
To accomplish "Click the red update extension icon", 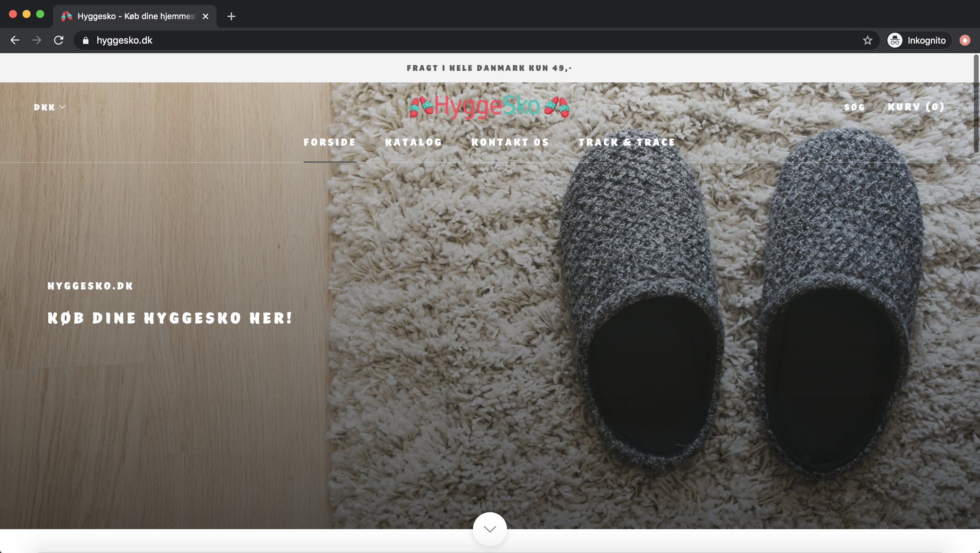I will (x=964, y=40).
